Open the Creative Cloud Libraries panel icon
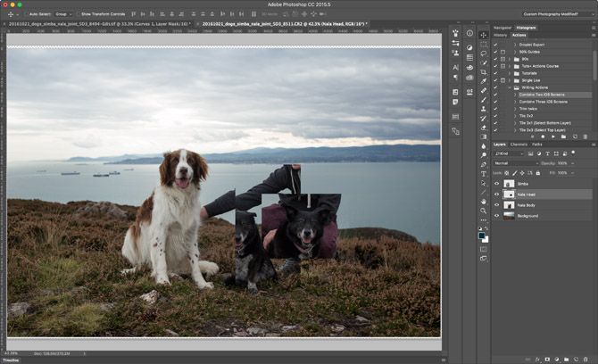The image size is (598, 364). (469, 78)
